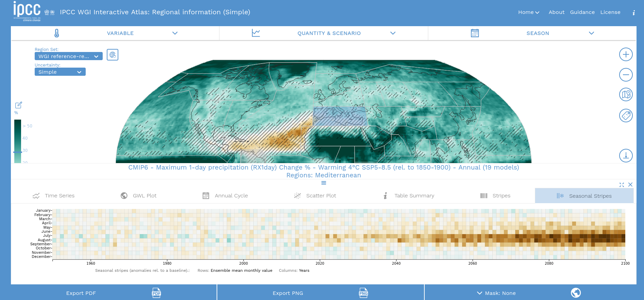Open the Region Set dropdown
644x300 pixels.
tap(68, 56)
